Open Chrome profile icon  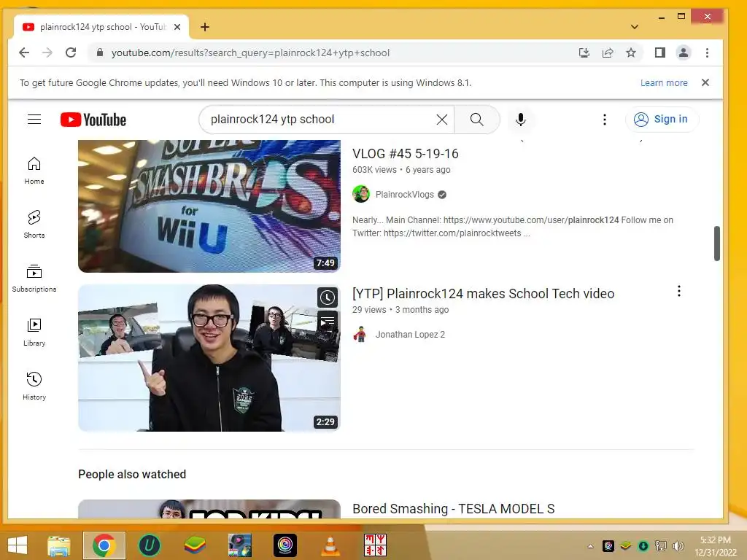pos(683,52)
